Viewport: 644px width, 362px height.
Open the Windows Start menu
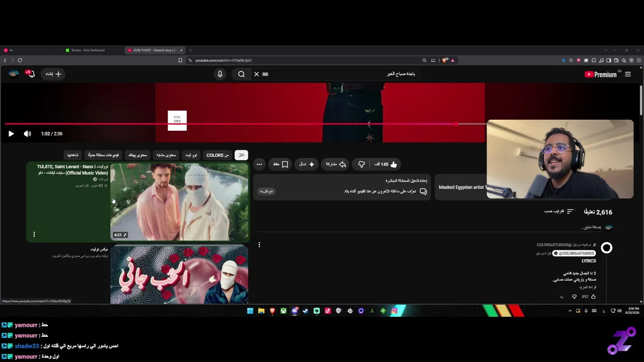click(x=250, y=311)
